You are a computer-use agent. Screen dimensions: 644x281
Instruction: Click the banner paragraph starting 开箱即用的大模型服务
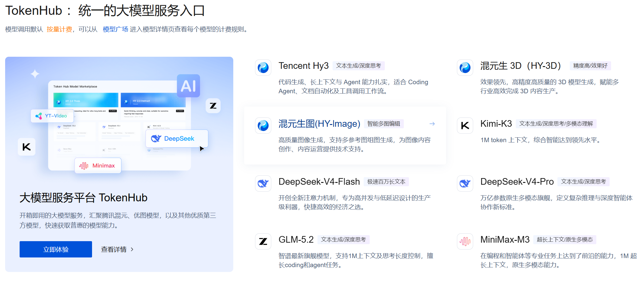[x=118, y=220]
